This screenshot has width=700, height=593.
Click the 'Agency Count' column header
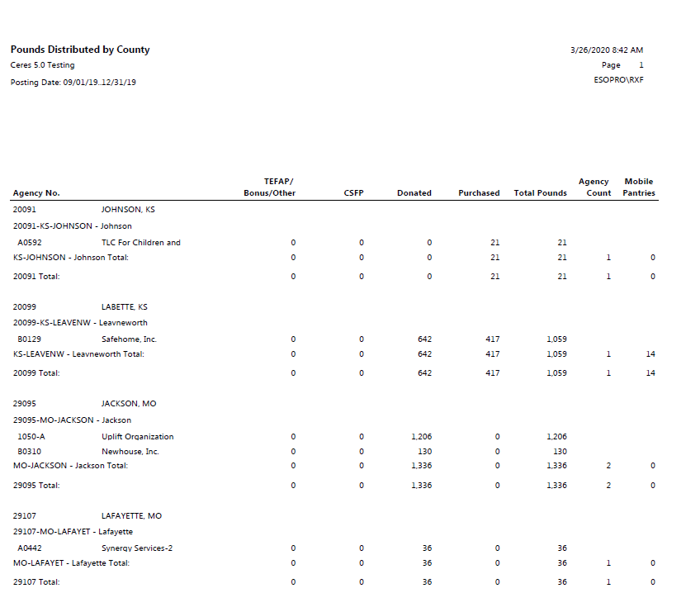[594, 187]
